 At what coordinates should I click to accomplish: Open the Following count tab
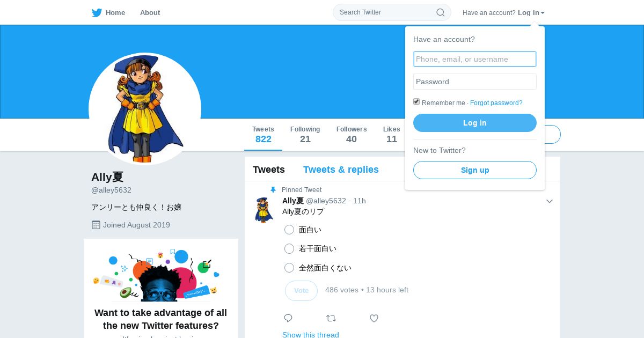click(305, 135)
